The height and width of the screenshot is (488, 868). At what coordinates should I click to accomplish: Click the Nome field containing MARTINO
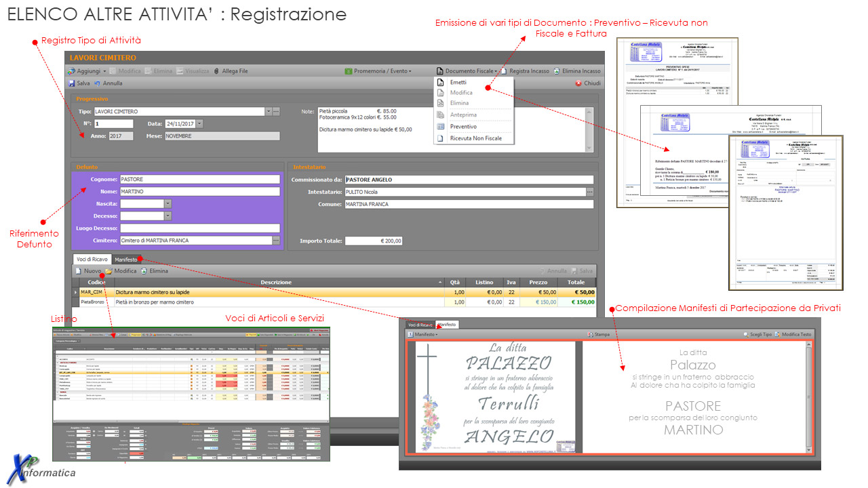(x=200, y=192)
